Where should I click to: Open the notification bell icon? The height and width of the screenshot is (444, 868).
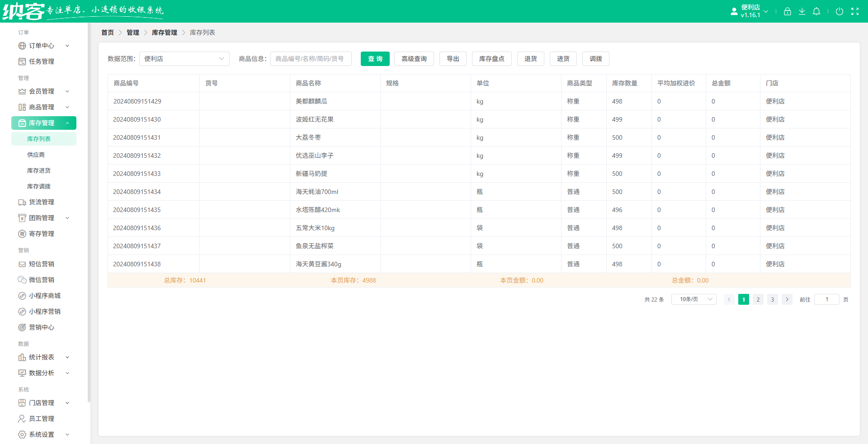[x=816, y=11]
